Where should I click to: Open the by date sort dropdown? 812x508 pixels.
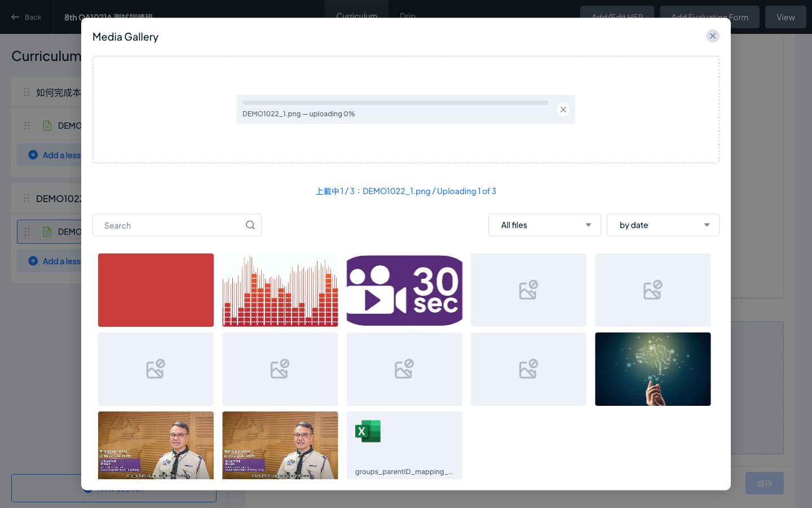coord(663,225)
